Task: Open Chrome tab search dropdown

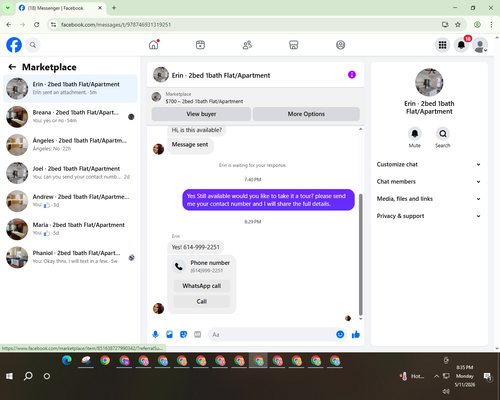Action: click(8, 8)
